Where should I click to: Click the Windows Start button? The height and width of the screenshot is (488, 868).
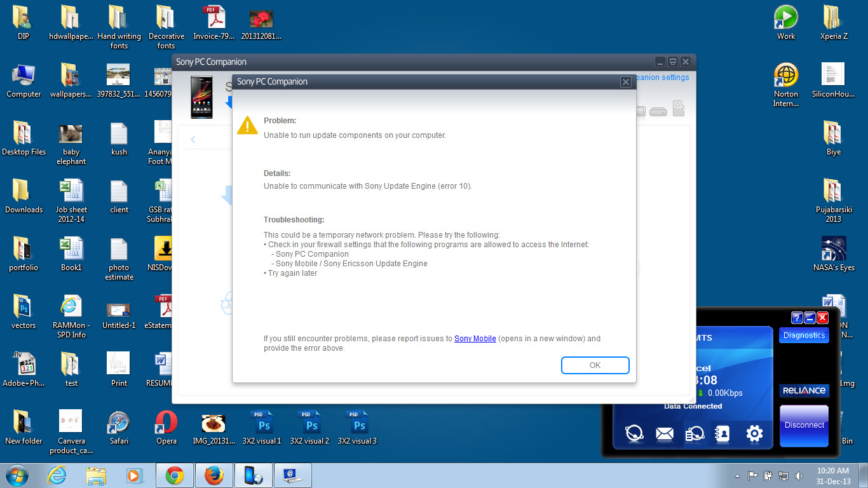[x=17, y=475]
